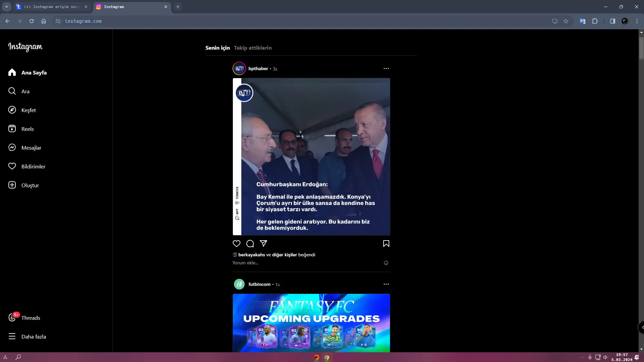Open the browser profile avatar

coord(625,21)
